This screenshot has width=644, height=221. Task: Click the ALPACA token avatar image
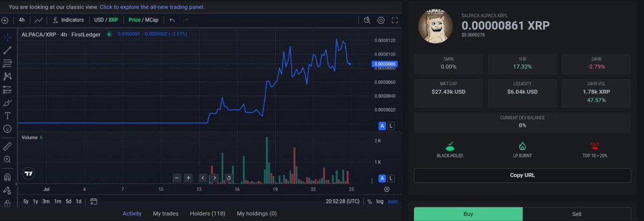coord(436,26)
